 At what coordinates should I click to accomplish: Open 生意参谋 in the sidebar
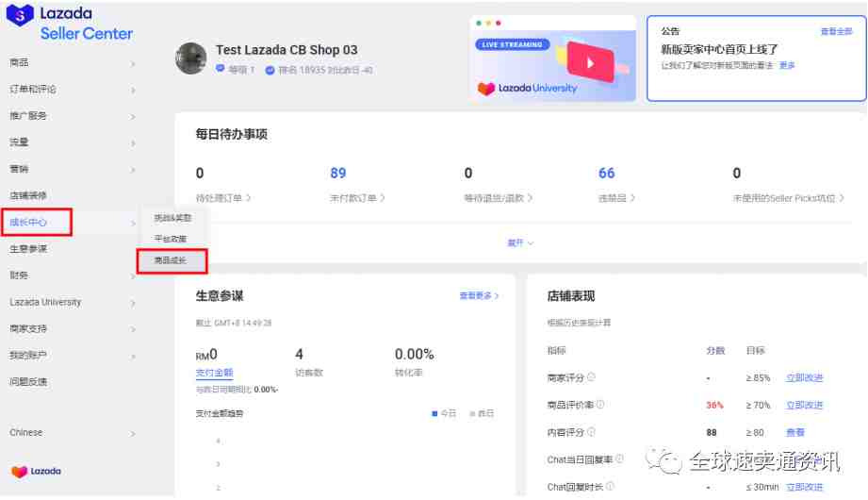tap(28, 249)
